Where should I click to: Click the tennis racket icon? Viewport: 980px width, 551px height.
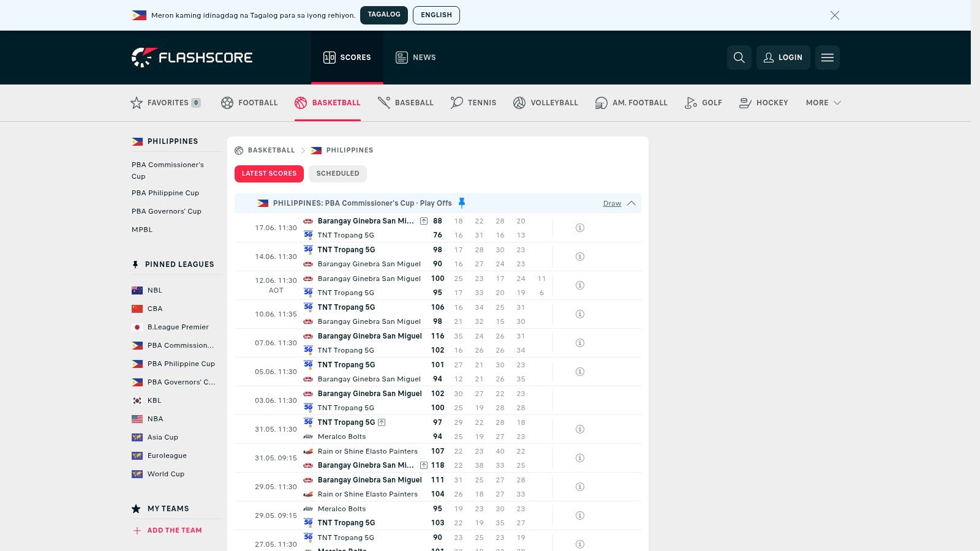457,103
